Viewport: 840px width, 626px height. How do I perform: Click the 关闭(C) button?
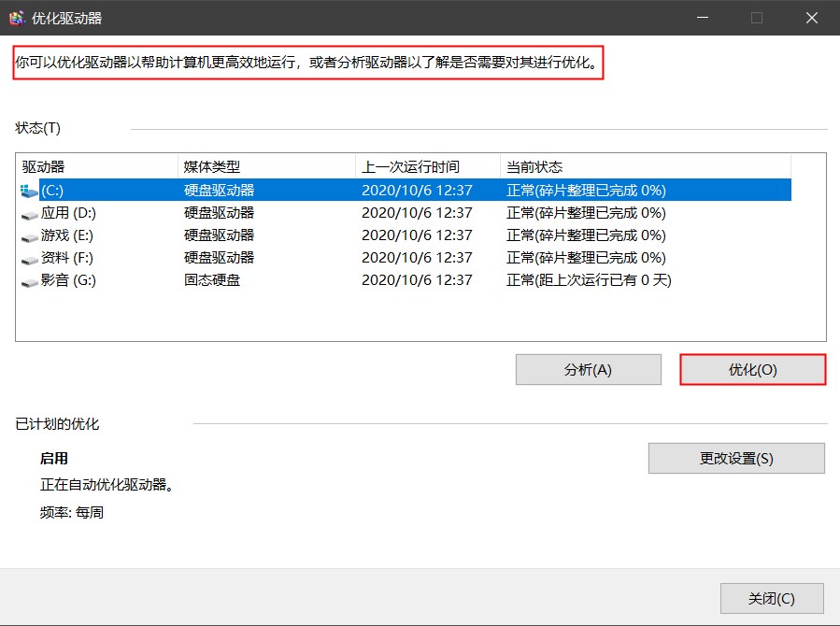[771, 598]
